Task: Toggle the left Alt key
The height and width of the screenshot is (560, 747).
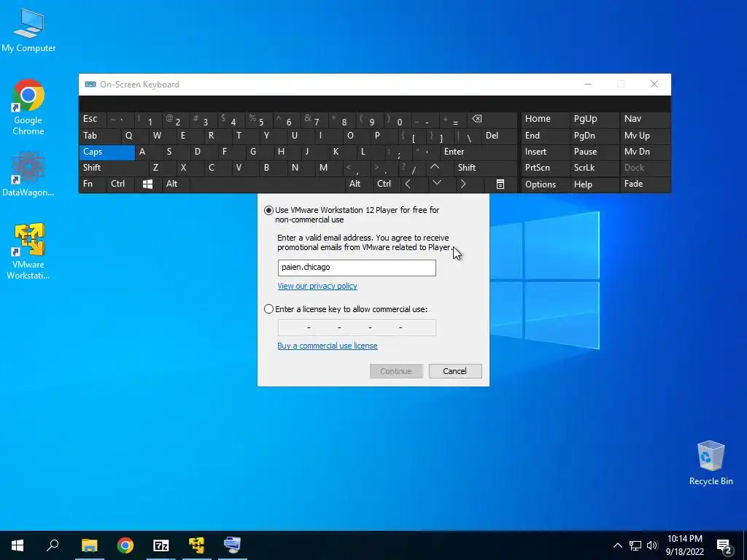Action: click(x=175, y=184)
